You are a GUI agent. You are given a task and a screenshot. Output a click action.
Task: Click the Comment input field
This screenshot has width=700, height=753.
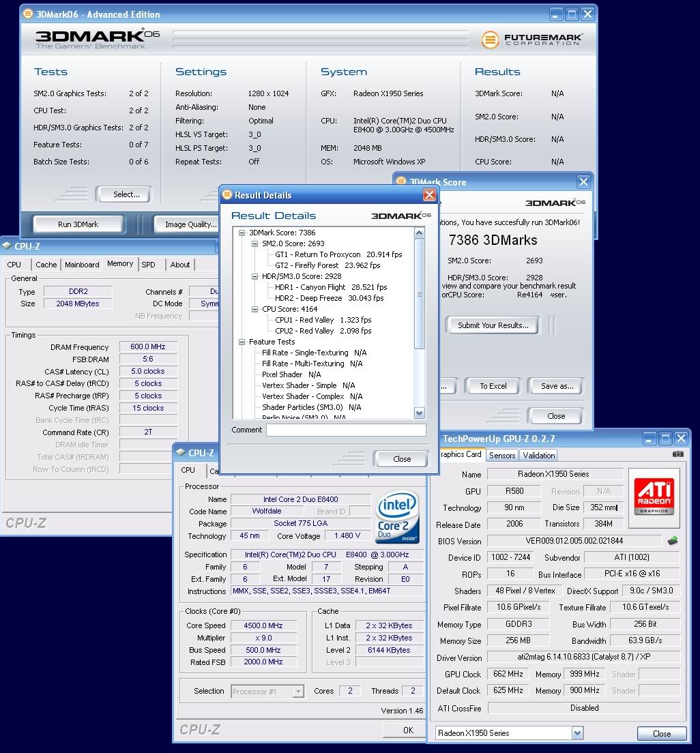click(x=346, y=430)
